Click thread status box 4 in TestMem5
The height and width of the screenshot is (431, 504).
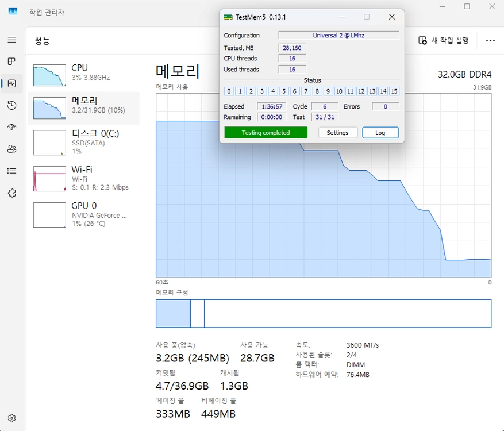[273, 91]
